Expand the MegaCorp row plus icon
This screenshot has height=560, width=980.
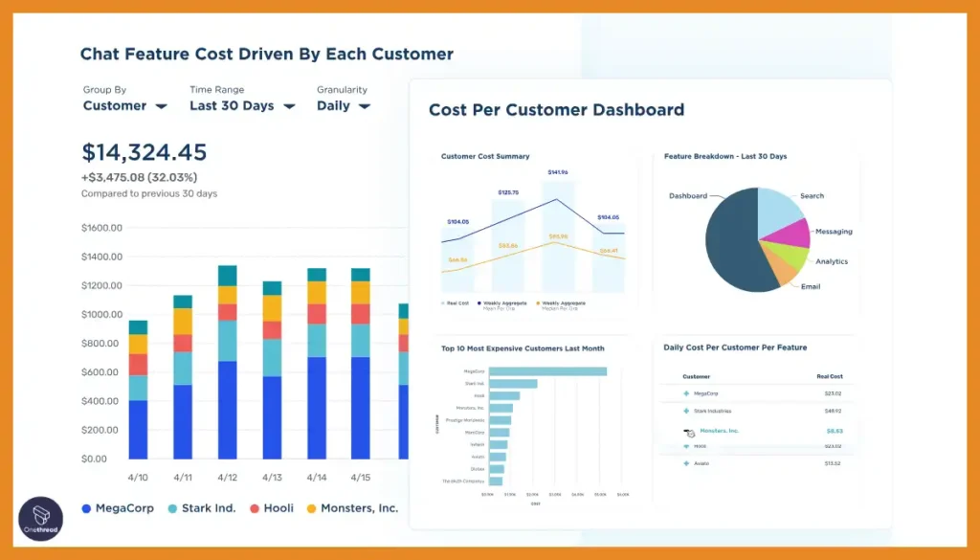click(x=686, y=393)
